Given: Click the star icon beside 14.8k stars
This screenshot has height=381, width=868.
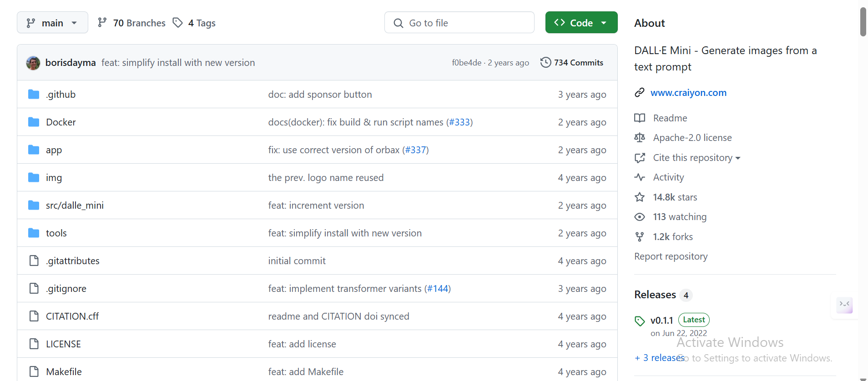Looking at the screenshot, I should tap(640, 197).
